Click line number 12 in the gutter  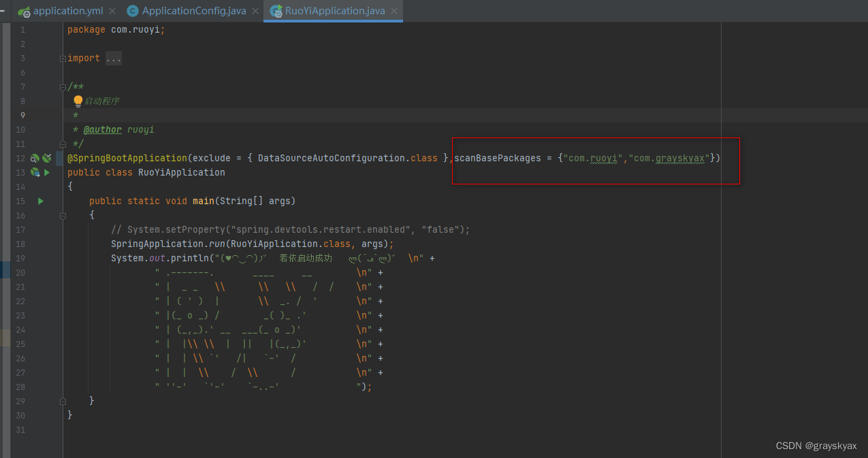click(x=21, y=158)
